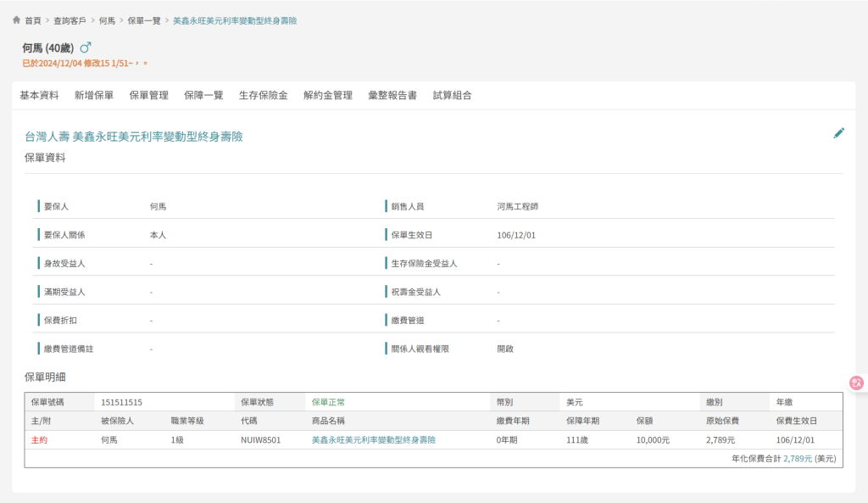Click the pink floating widget icon
The width and height of the screenshot is (868, 503).
856,383
